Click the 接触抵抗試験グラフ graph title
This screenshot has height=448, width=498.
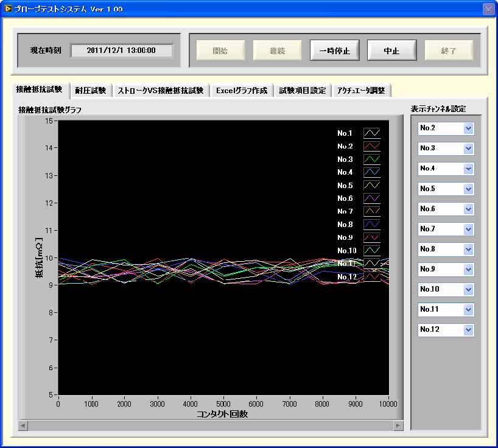tap(50, 110)
